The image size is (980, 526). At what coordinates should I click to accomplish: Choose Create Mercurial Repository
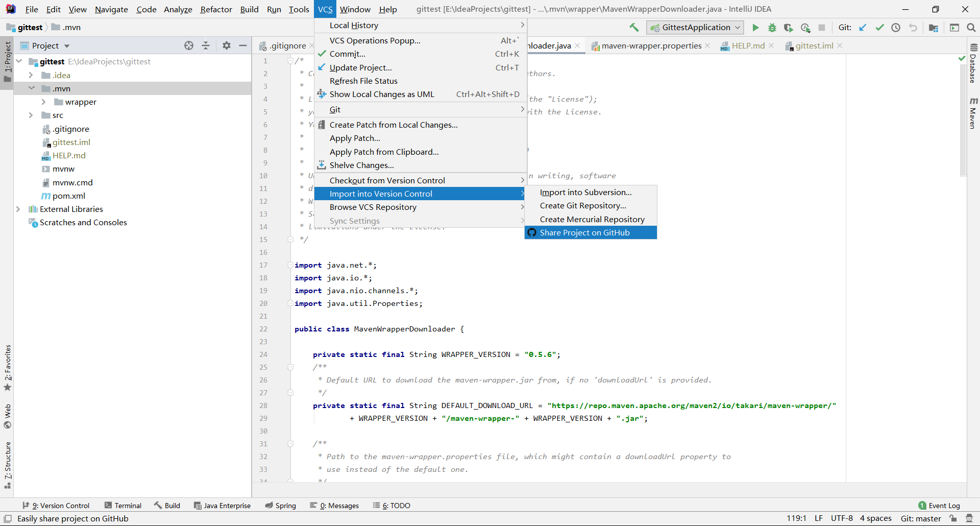[591, 219]
